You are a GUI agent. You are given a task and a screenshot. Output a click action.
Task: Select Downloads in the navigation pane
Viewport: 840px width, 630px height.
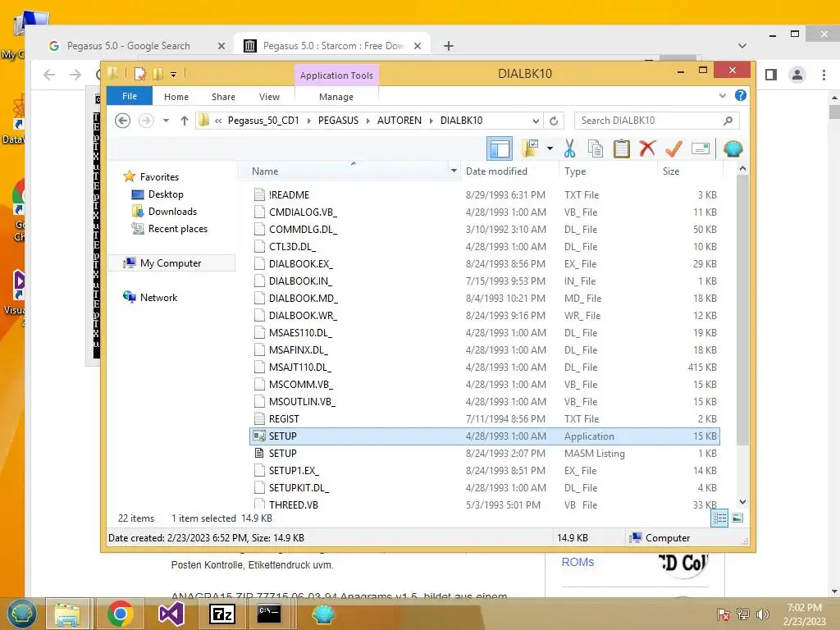(x=172, y=211)
